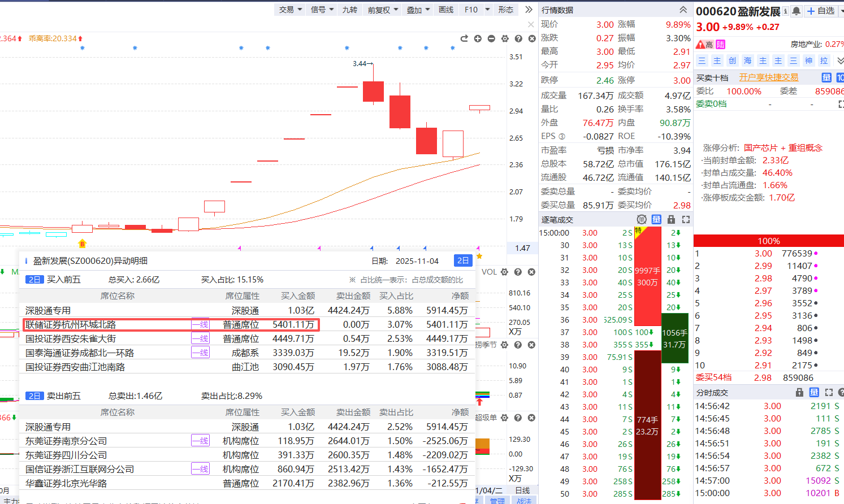The image size is (844, 504).
Task: Open 超级单 indicator help icon
Action: 518,418
